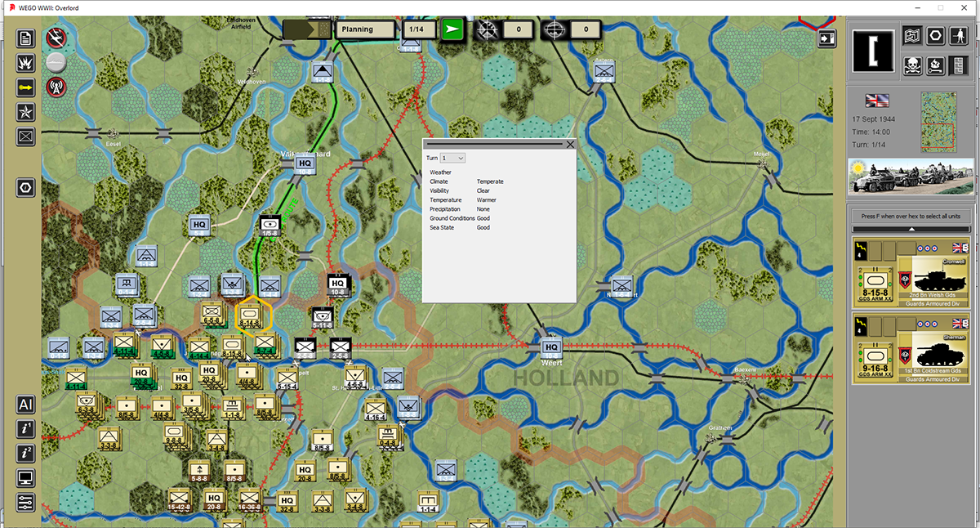
Task: Click the supply truck icon in right panel
Action: [936, 65]
